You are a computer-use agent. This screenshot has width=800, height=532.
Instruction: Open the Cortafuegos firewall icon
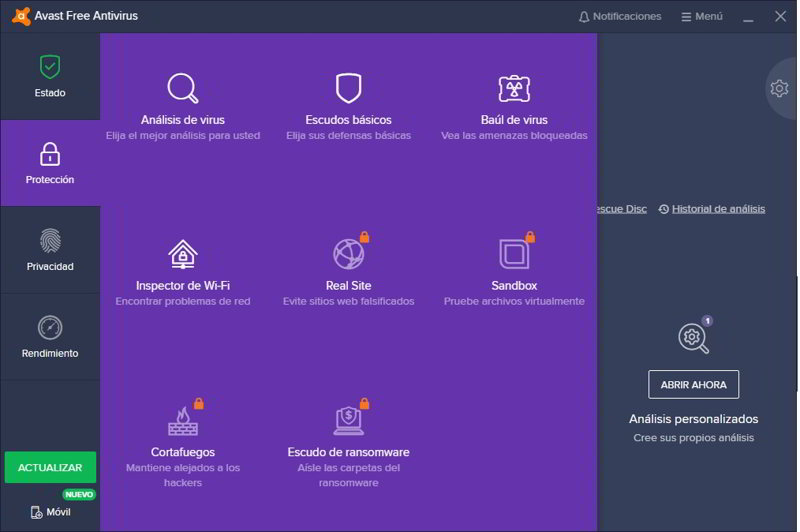(x=183, y=421)
